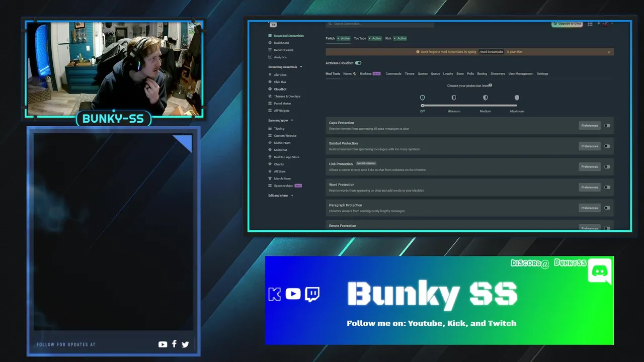The width and height of the screenshot is (644, 362).
Task: Collapse the Earn and grow section
Action: pos(292,120)
